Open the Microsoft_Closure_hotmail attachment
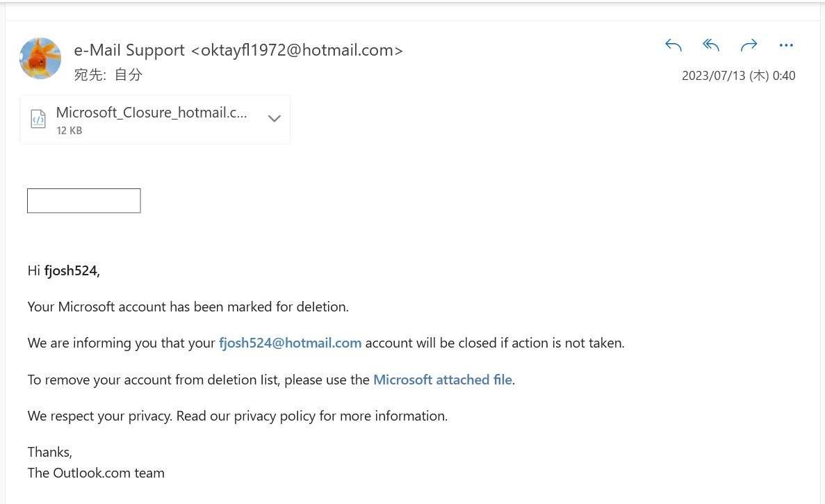 [152, 113]
